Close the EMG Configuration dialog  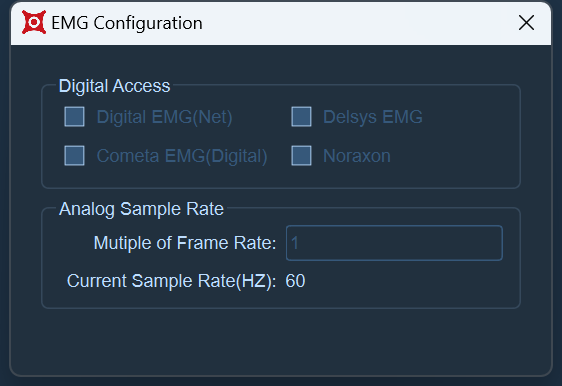pos(526,23)
